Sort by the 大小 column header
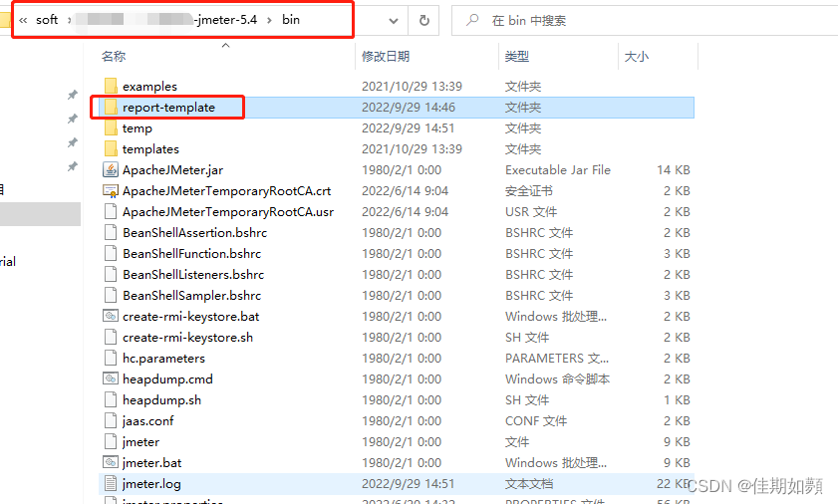 pos(637,56)
